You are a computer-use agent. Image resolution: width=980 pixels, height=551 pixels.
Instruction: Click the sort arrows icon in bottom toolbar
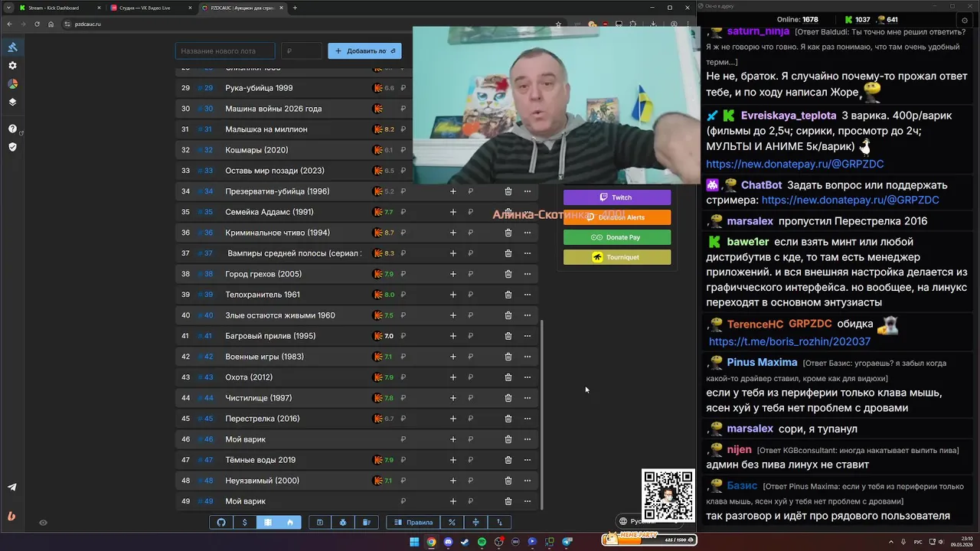[499, 523]
